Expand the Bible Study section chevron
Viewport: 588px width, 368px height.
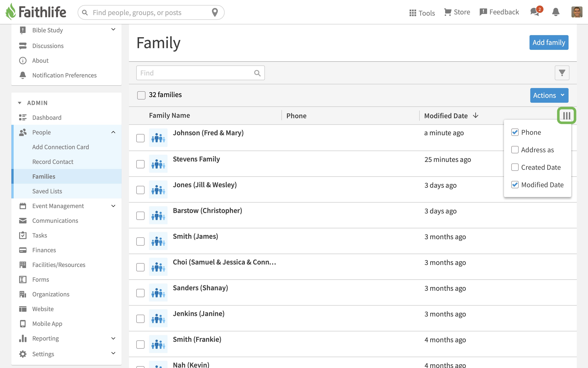point(113,29)
